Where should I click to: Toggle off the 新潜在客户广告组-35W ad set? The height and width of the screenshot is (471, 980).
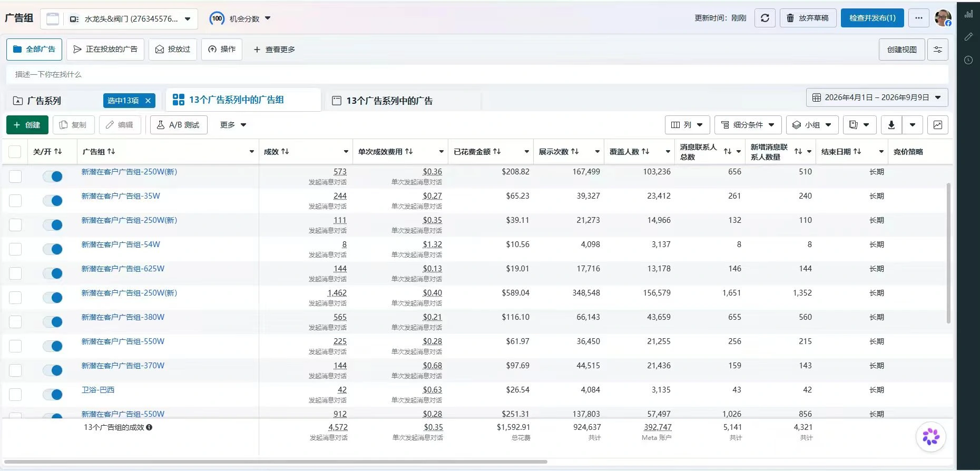53,201
